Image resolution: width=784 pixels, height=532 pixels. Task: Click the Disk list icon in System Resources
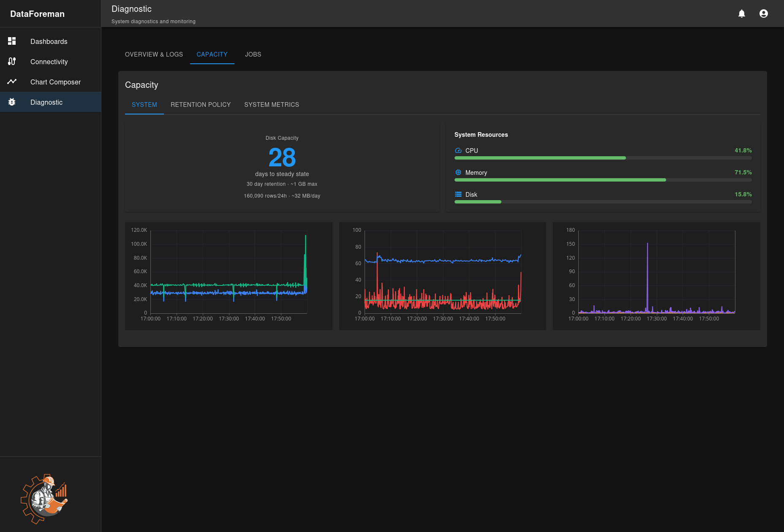pyautogui.click(x=458, y=194)
